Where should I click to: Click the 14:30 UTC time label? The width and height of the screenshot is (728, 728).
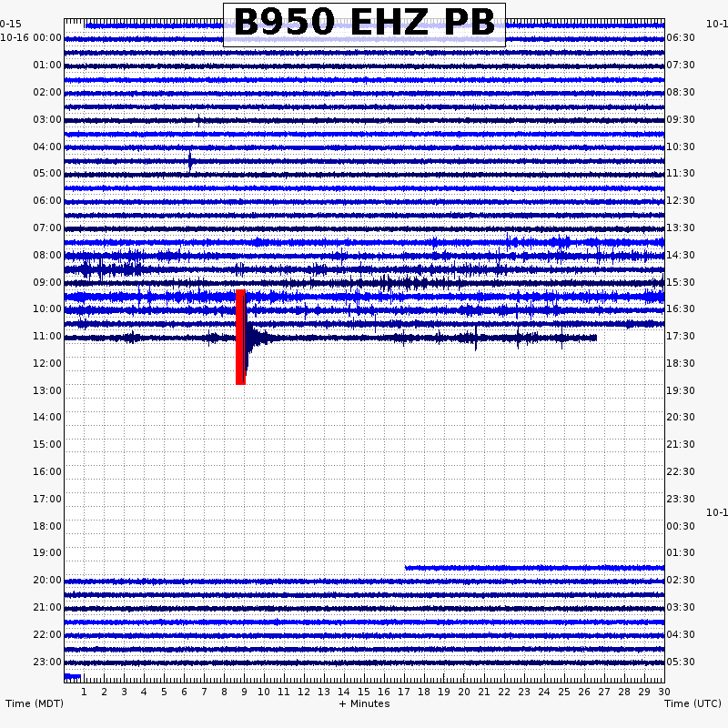681,255
